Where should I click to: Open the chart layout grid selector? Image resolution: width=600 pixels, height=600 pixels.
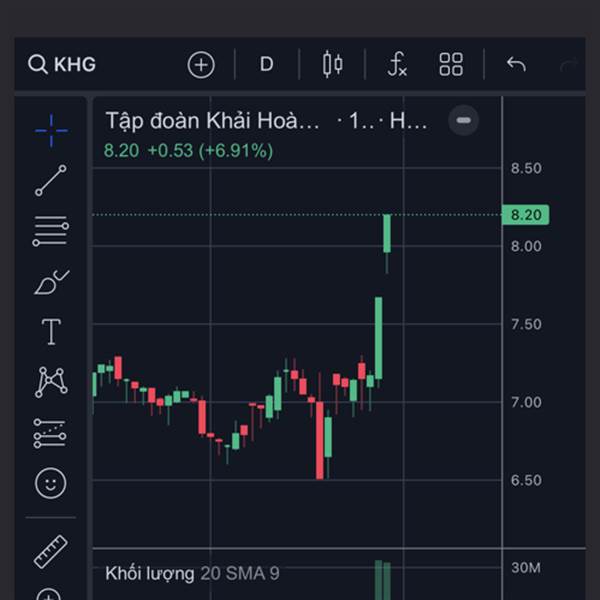[x=451, y=64]
